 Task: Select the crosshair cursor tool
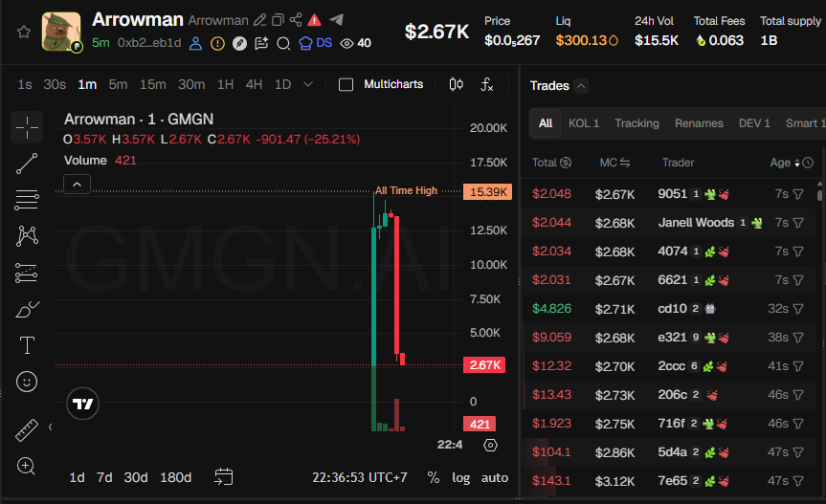pyautogui.click(x=27, y=127)
